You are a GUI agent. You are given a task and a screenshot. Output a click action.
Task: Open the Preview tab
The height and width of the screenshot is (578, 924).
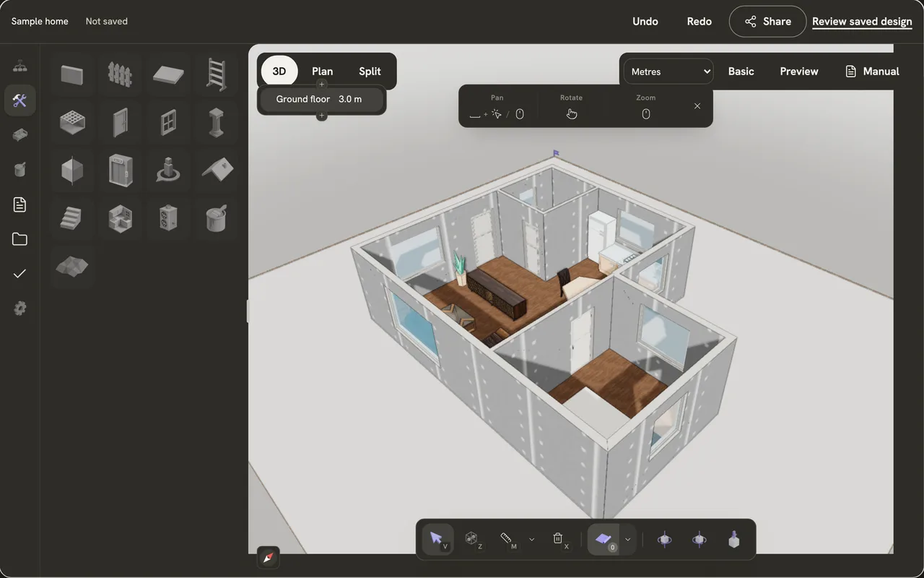coord(799,71)
